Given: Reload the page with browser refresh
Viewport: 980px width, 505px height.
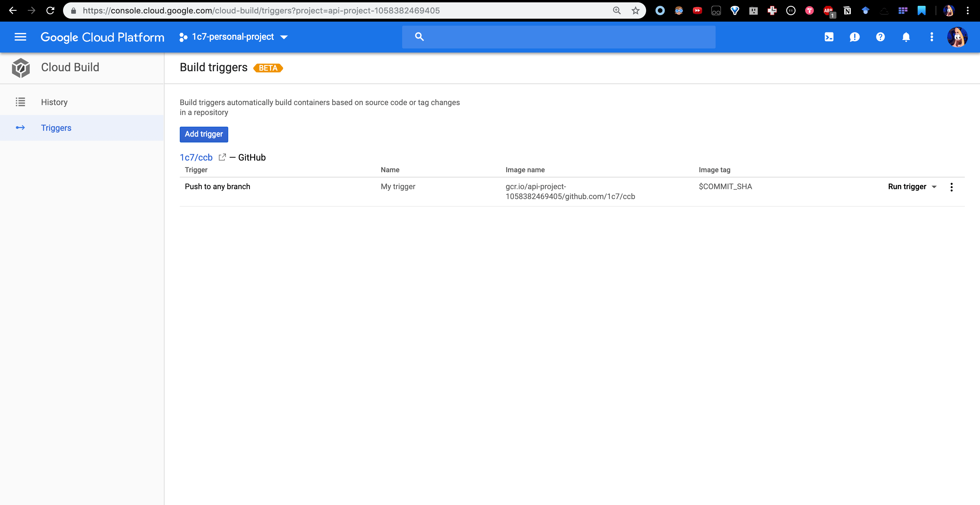Looking at the screenshot, I should point(50,11).
